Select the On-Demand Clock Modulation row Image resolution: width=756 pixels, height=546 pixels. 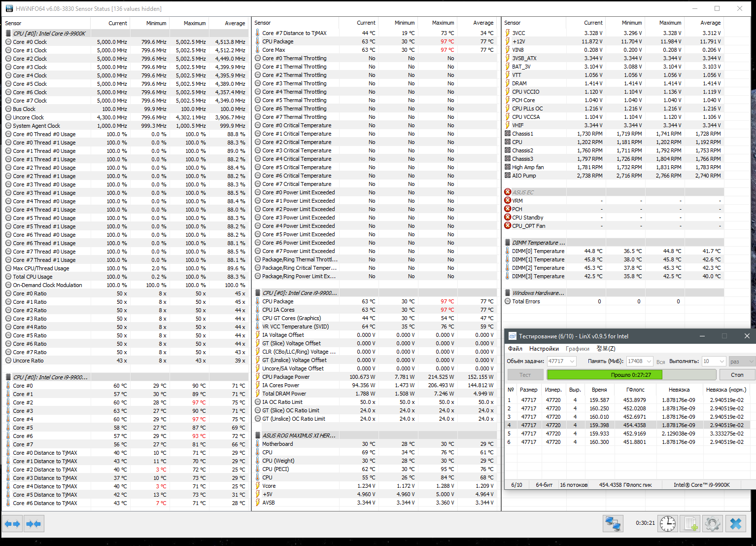pos(125,285)
